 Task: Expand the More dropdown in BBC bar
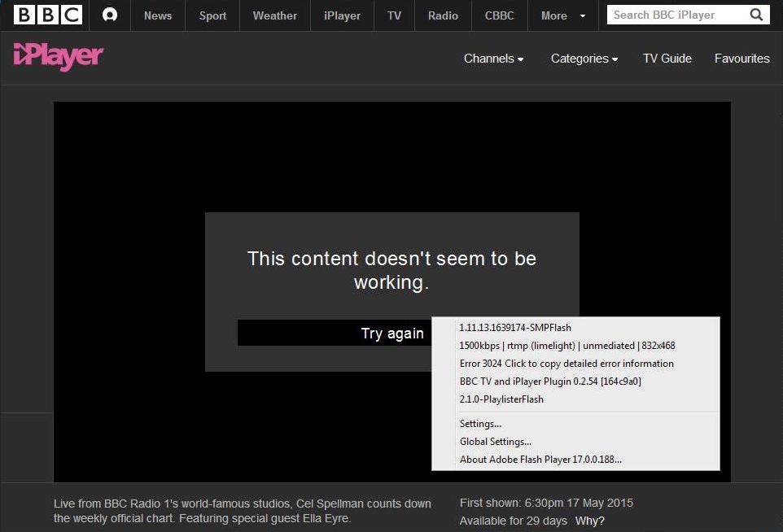[563, 15]
